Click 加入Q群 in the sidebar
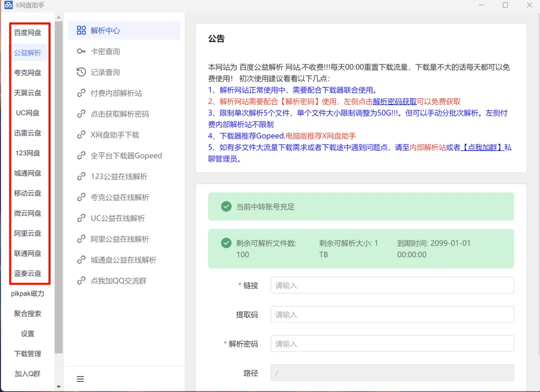This screenshot has width=540, height=392. point(27,373)
